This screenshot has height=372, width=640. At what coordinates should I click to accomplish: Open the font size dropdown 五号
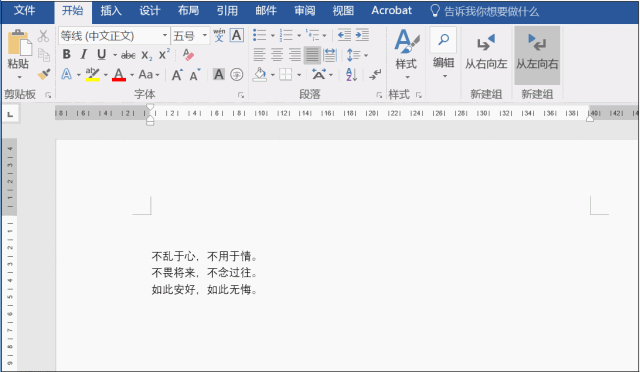[x=204, y=36]
